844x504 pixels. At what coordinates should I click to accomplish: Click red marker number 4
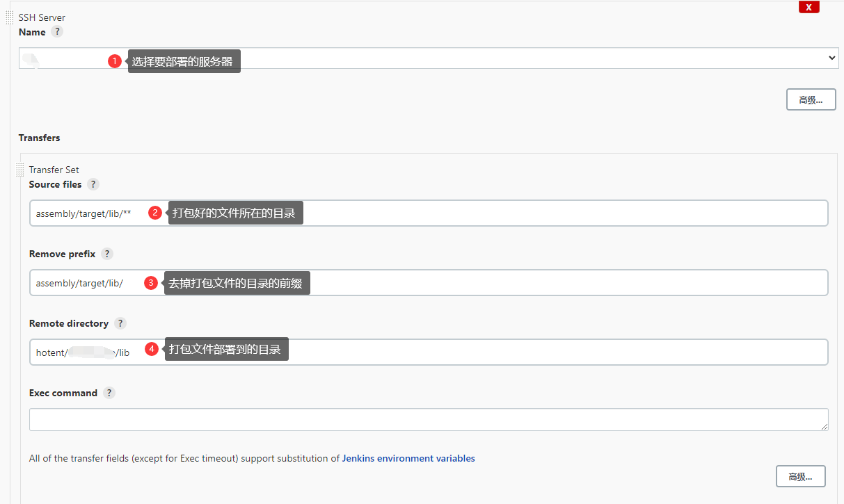(152, 349)
